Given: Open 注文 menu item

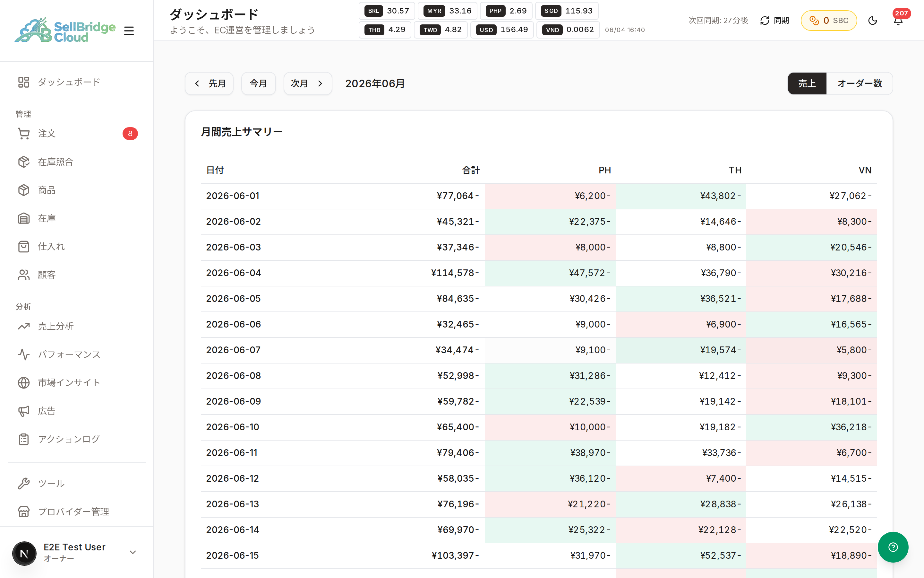Looking at the screenshot, I should [x=77, y=133].
